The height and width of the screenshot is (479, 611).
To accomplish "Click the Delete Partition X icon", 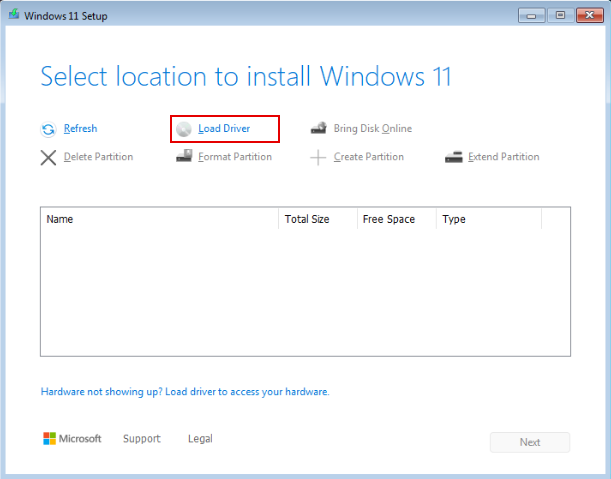I will point(48,157).
